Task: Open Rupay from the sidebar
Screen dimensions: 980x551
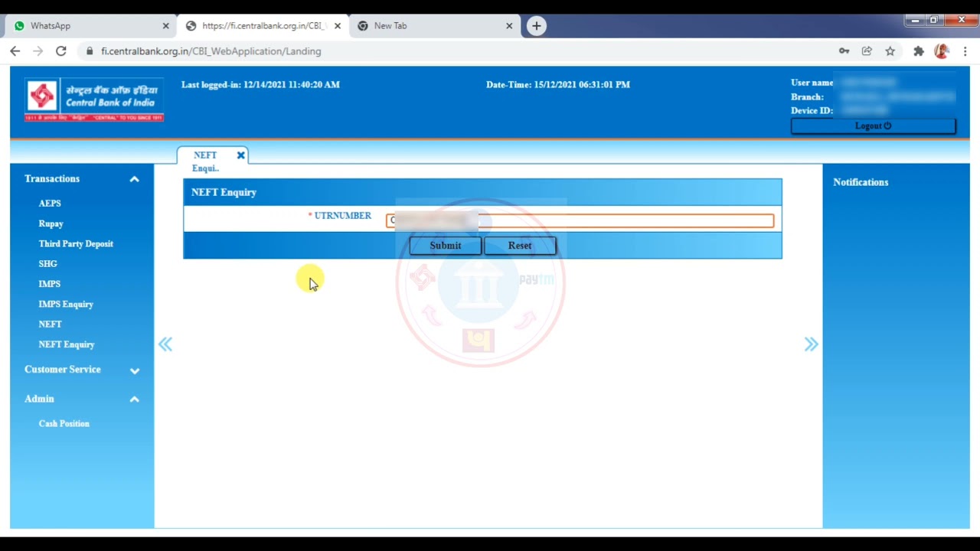Action: (51, 224)
